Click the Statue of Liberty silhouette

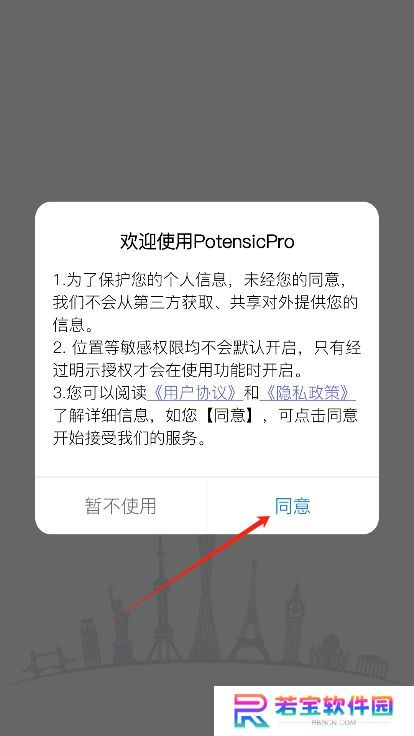(x=120, y=624)
